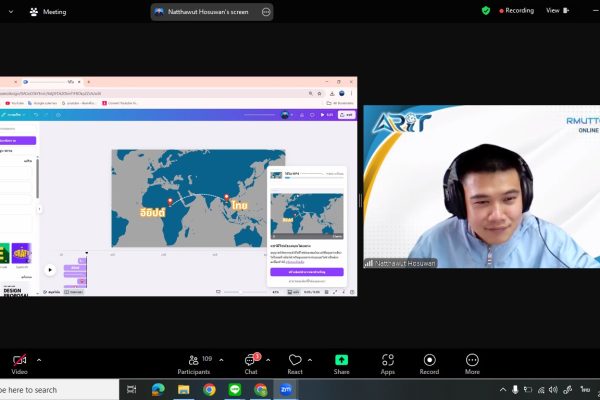Image resolution: width=600 pixels, height=400 pixels.
Task: Select the purple template thumbnail in the side panel
Action: tap(21, 253)
